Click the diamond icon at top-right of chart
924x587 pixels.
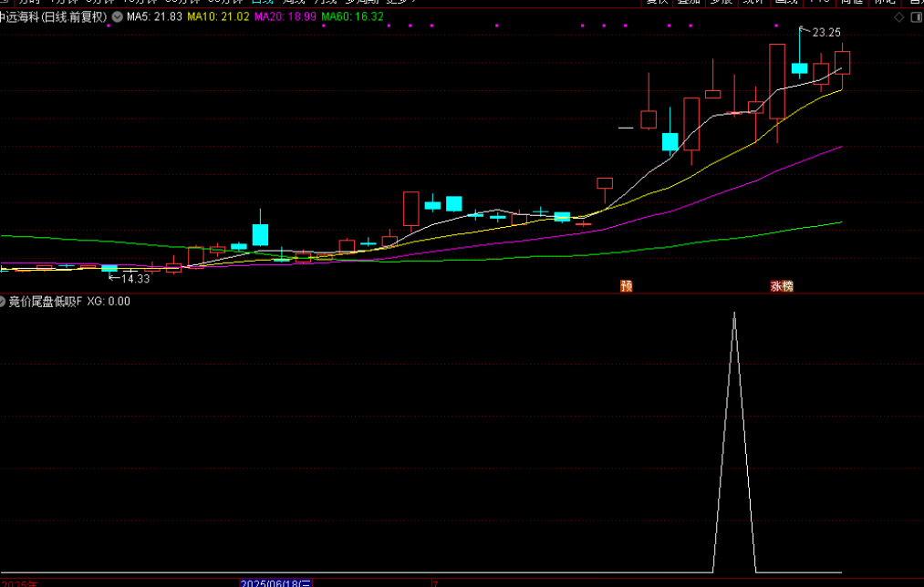click(899, 17)
